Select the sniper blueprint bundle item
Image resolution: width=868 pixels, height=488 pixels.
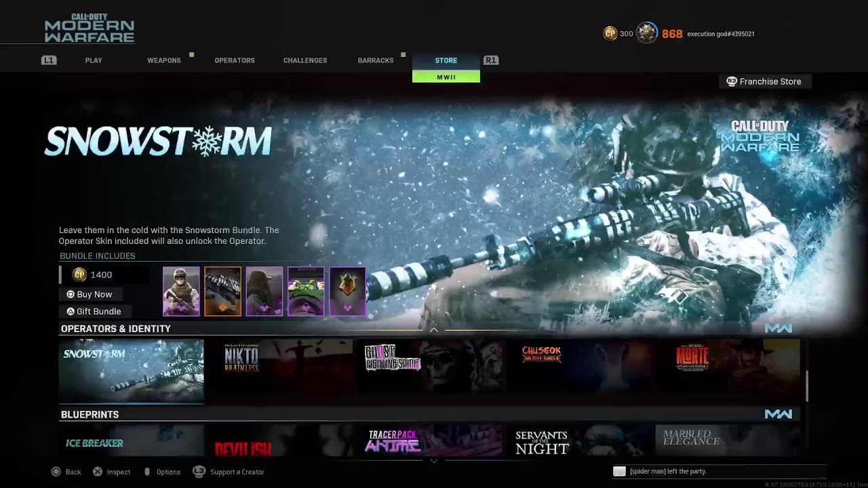(222, 291)
